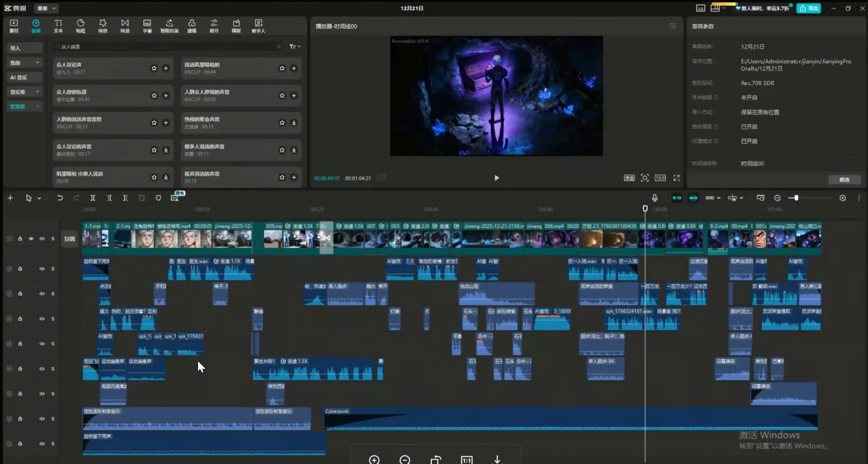Toggle visibility of the main video track

click(31, 239)
